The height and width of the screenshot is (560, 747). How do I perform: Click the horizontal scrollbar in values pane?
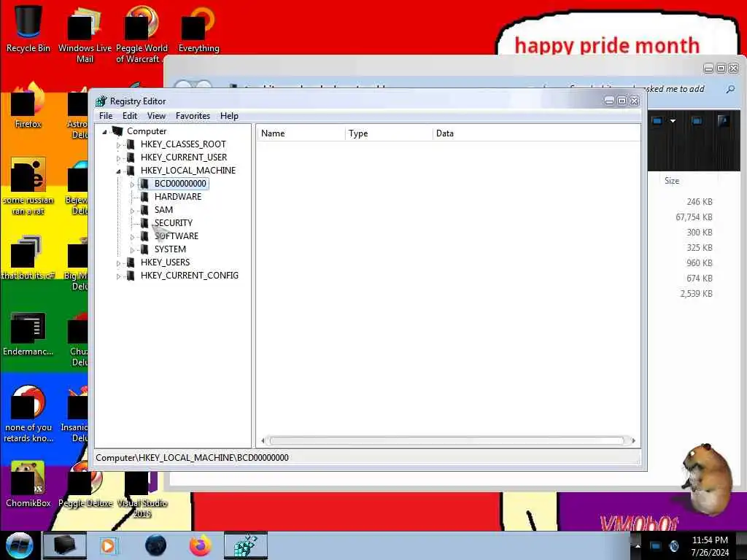446,440
